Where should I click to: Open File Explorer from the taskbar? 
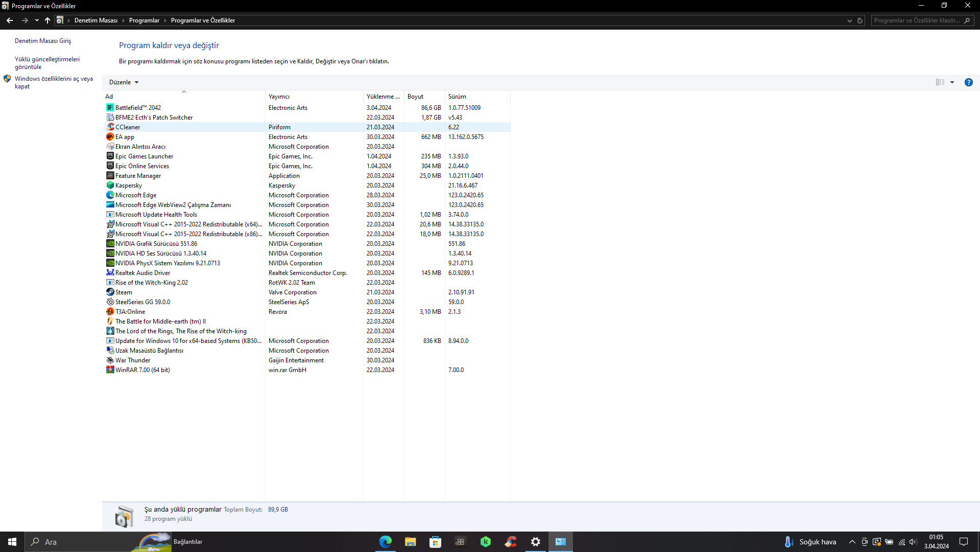coord(411,542)
